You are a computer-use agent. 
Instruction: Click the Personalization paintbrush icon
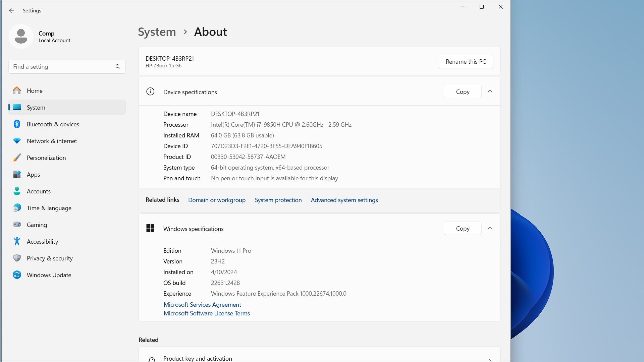point(17,158)
